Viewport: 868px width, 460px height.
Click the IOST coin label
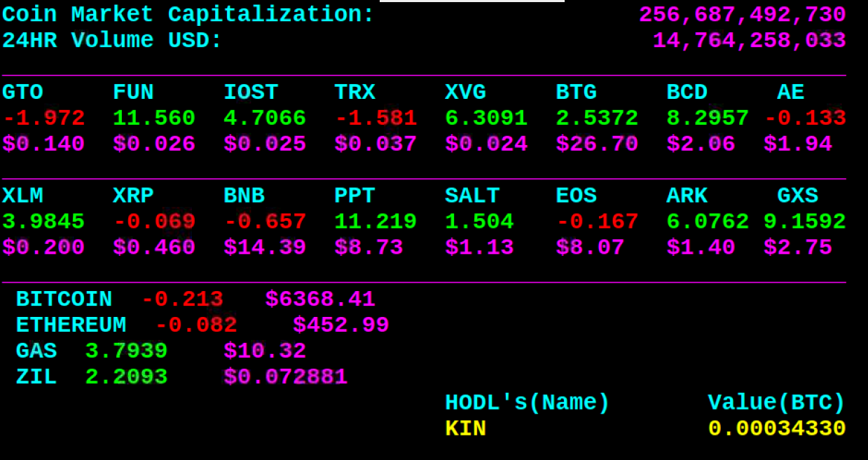click(250, 91)
